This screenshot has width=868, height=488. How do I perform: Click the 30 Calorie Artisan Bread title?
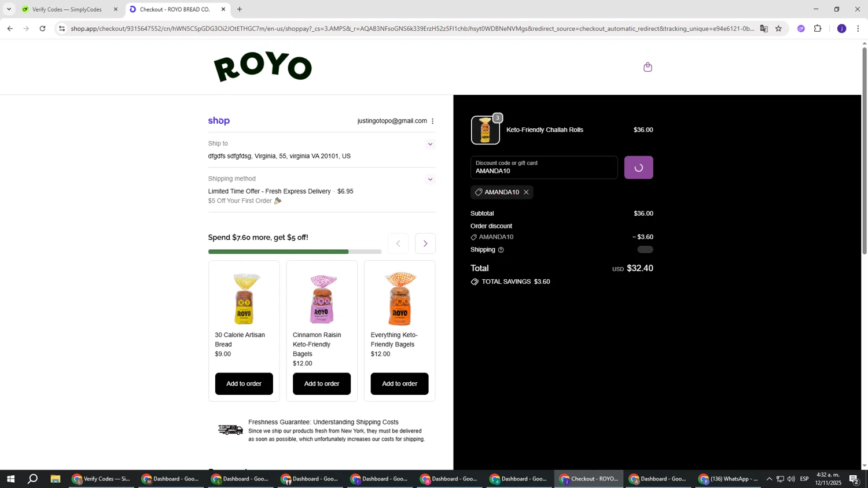tap(240, 339)
